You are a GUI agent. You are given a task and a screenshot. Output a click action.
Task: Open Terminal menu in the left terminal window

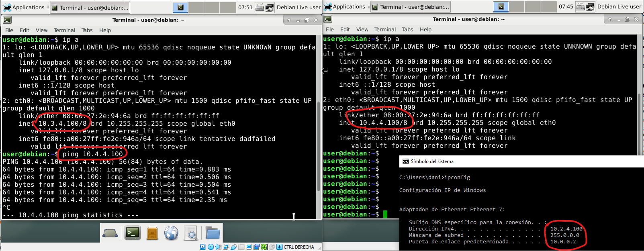pyautogui.click(x=64, y=30)
